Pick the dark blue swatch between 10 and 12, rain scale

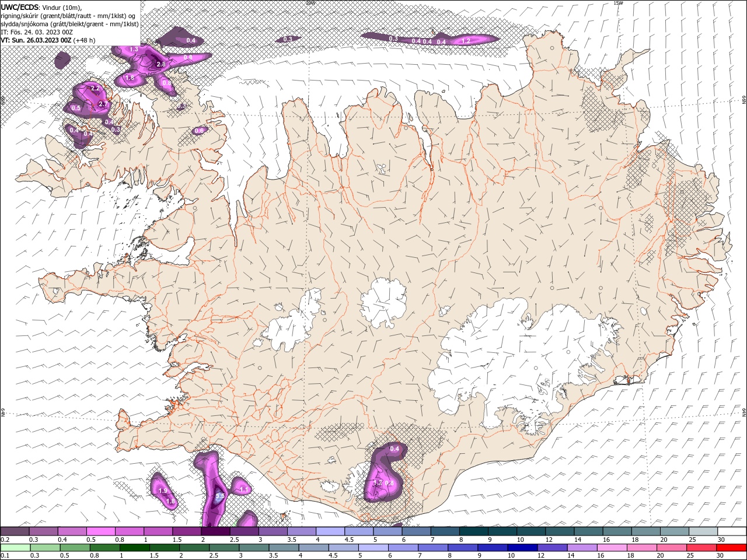pyautogui.click(x=522, y=548)
